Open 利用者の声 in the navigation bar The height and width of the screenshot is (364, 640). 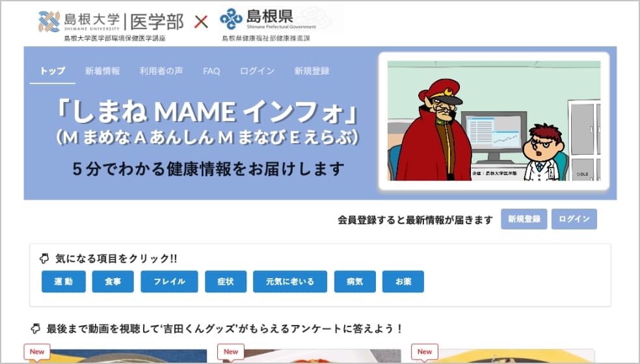point(161,71)
